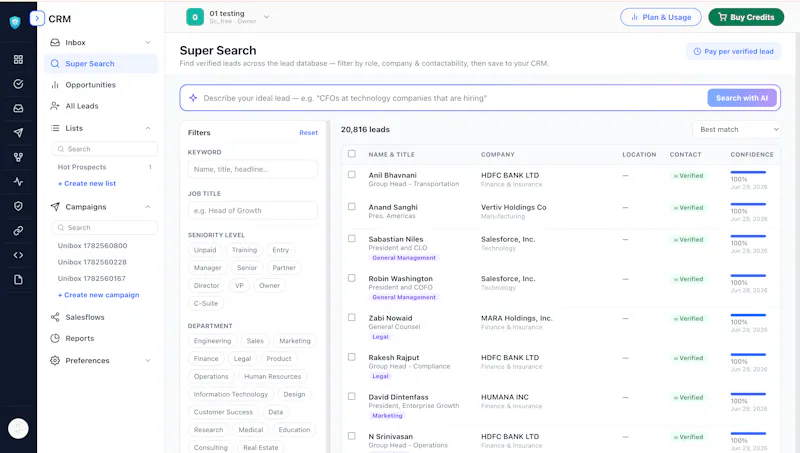The height and width of the screenshot is (453, 800).
Task: Select the C-Suite seniority chip
Action: click(x=206, y=303)
